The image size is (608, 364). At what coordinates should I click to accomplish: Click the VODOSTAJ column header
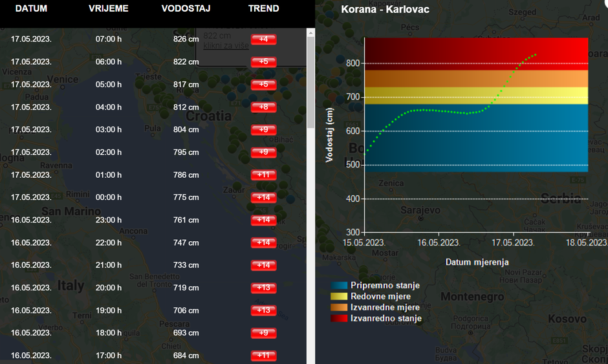click(x=186, y=9)
